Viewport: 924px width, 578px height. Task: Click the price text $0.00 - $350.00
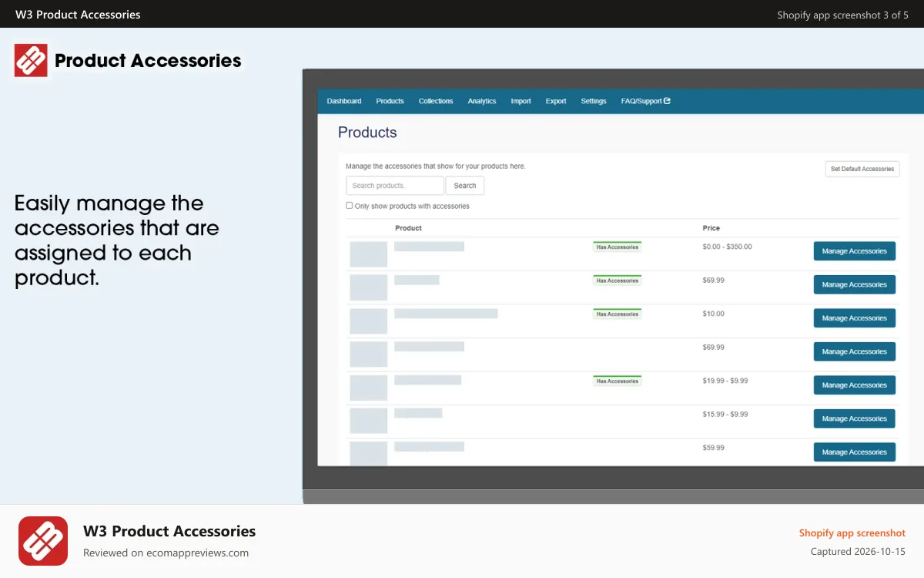[x=728, y=247]
